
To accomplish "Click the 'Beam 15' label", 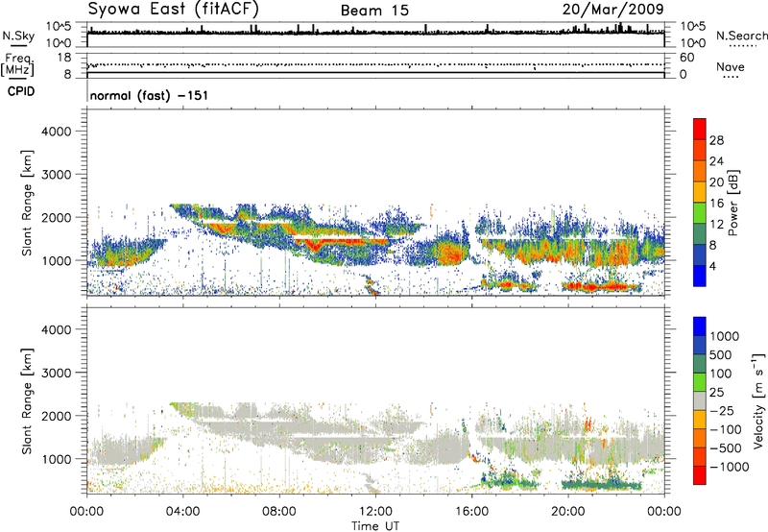I will pyautogui.click(x=374, y=11).
